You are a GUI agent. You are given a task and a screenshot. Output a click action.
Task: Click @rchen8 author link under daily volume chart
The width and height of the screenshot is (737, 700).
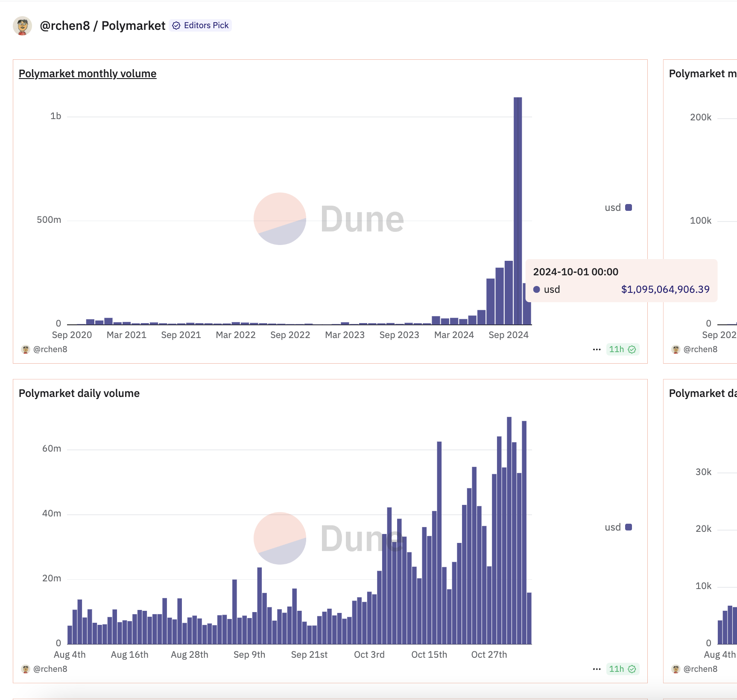pos(50,669)
